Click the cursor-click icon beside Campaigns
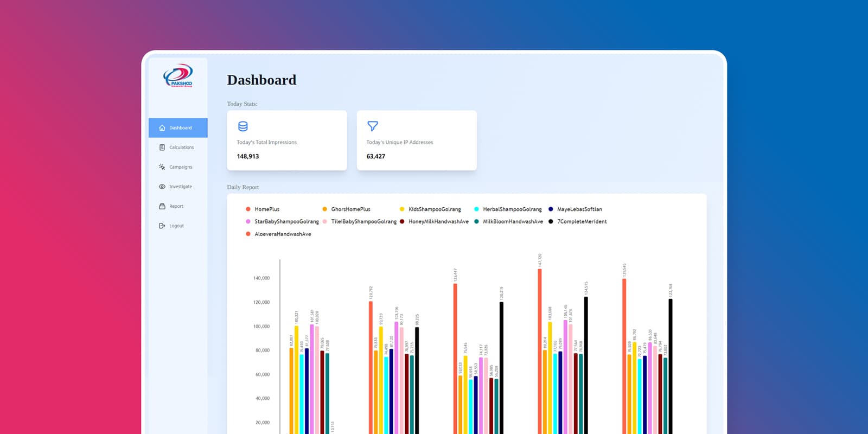 (162, 167)
